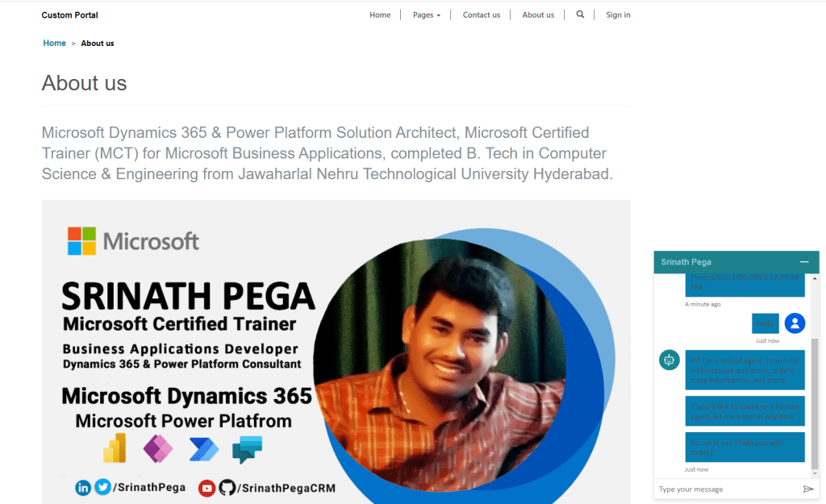This screenshot has width=826, height=504.
Task: Click the GitHub icon in the banner
Action: tap(227, 488)
